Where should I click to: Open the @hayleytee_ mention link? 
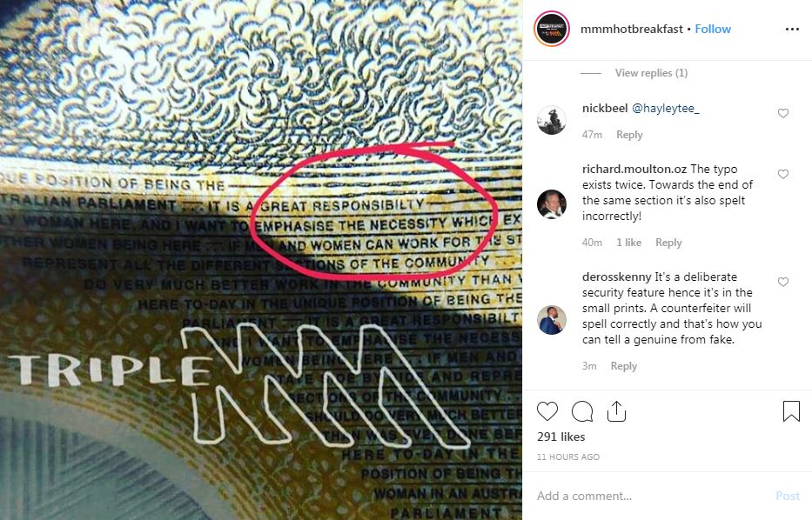point(666,108)
